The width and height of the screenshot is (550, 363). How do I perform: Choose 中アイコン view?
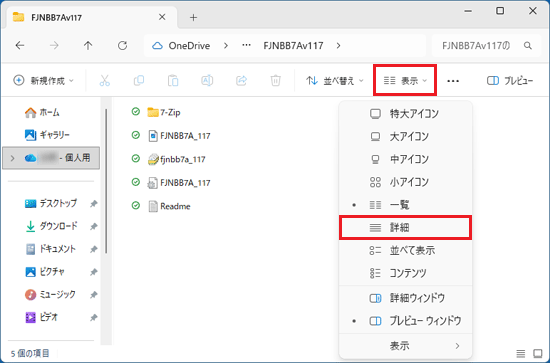405,160
